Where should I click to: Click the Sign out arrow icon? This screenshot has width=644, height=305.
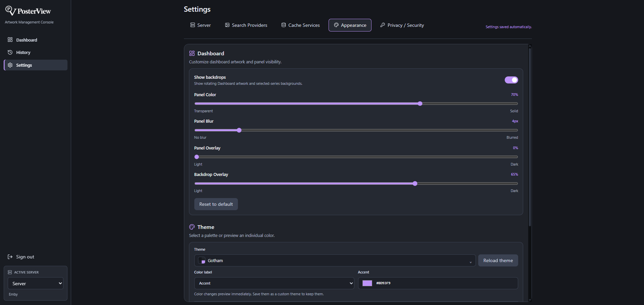click(10, 257)
